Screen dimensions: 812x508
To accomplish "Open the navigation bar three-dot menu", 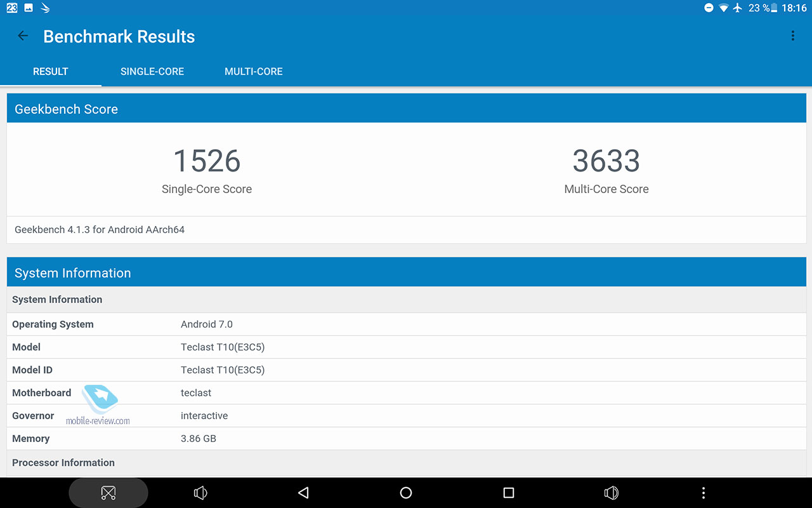I will tap(703, 493).
